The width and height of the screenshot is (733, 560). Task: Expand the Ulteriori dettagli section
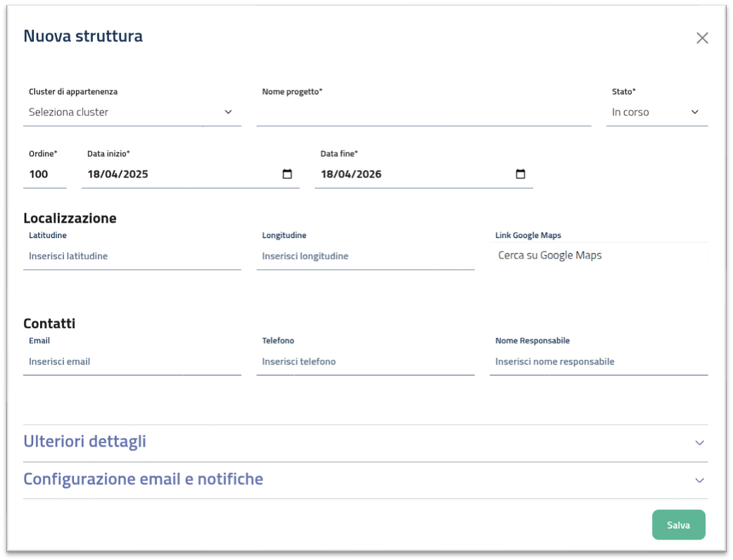(x=84, y=442)
